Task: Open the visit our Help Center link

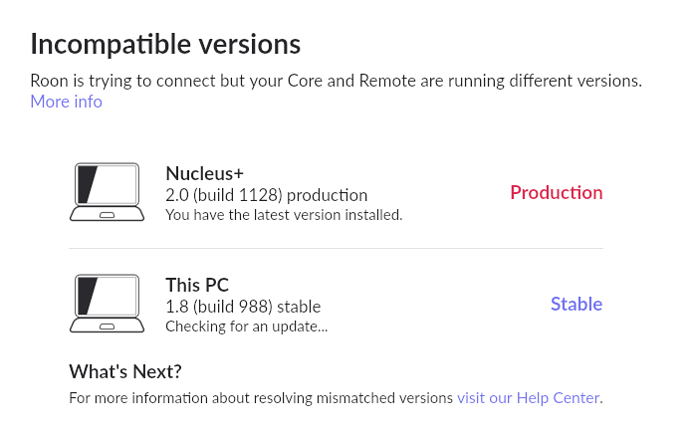Action: click(x=528, y=398)
